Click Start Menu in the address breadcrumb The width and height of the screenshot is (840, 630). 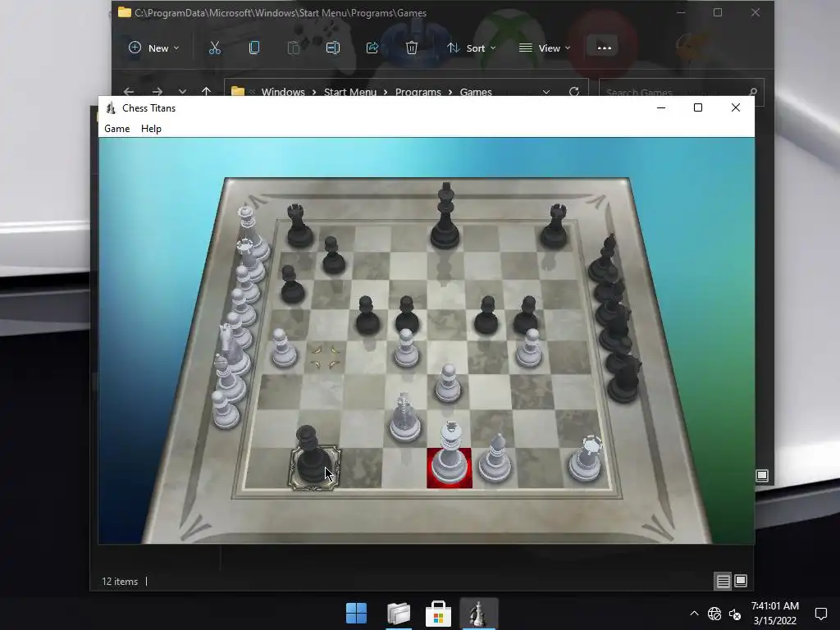(x=350, y=92)
